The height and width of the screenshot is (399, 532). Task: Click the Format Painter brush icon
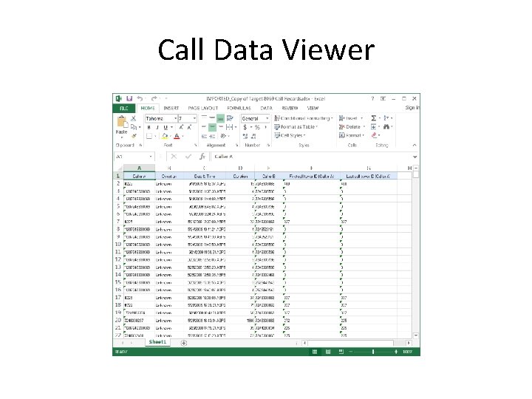click(x=134, y=136)
